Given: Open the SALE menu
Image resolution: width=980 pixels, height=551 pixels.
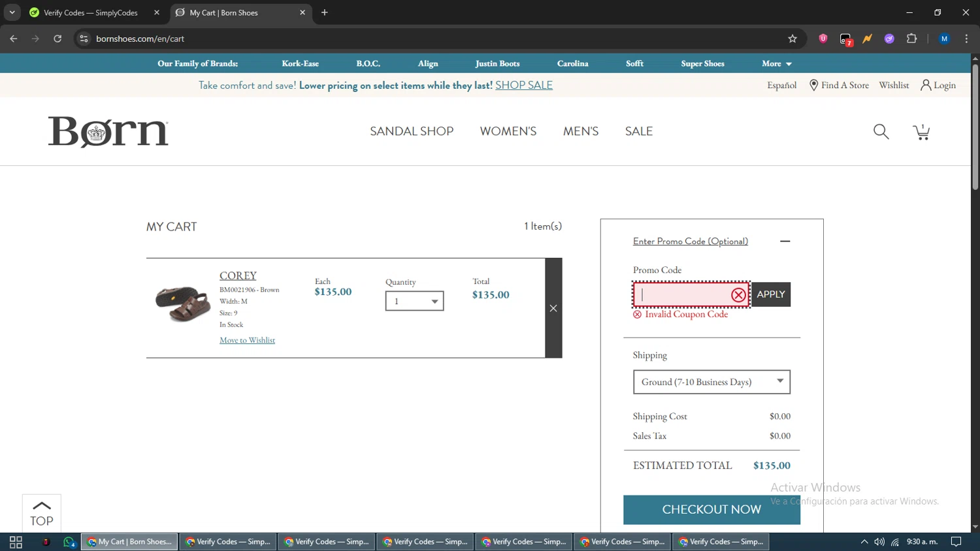Looking at the screenshot, I should [x=639, y=131].
